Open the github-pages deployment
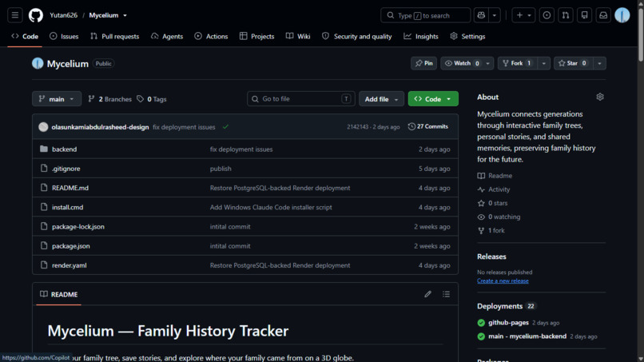The width and height of the screenshot is (644, 362). pyautogui.click(x=508, y=323)
